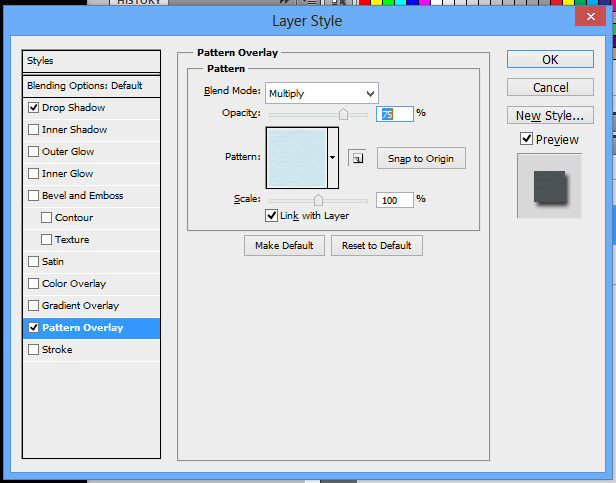Click the Opacity slider handle
Viewport: 616px width, 483px height.
tap(343, 114)
